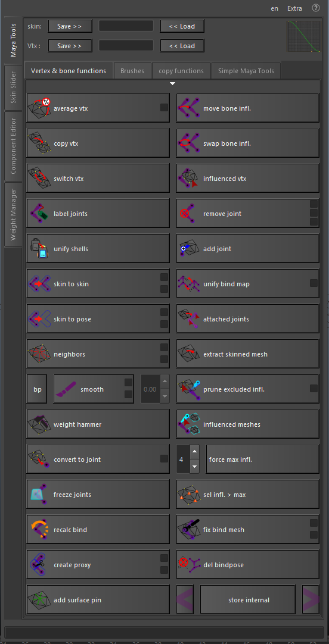
Task: Open the copy functions tab
Action: 181,71
